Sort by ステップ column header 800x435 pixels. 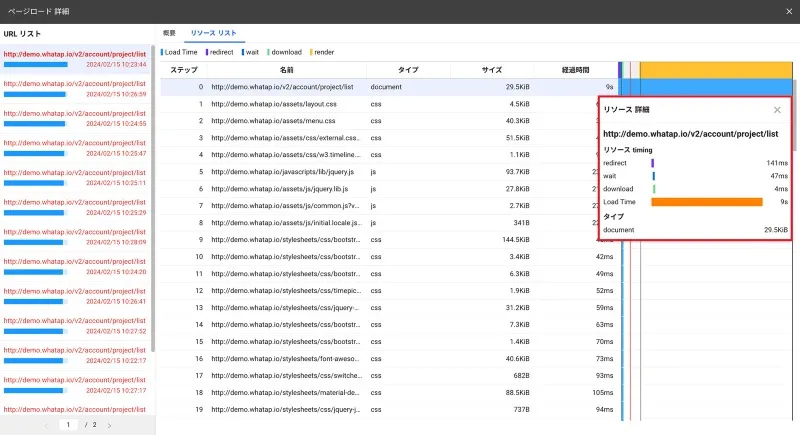pos(184,70)
